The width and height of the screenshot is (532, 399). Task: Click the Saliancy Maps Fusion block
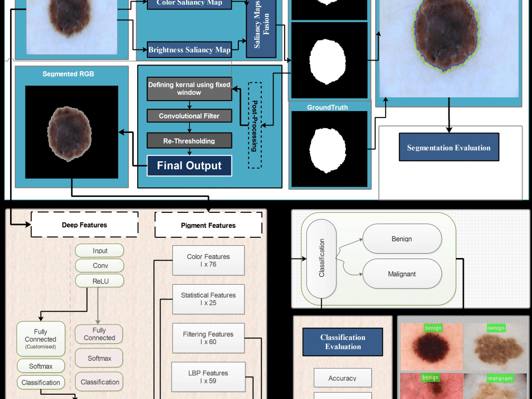[x=261, y=28]
